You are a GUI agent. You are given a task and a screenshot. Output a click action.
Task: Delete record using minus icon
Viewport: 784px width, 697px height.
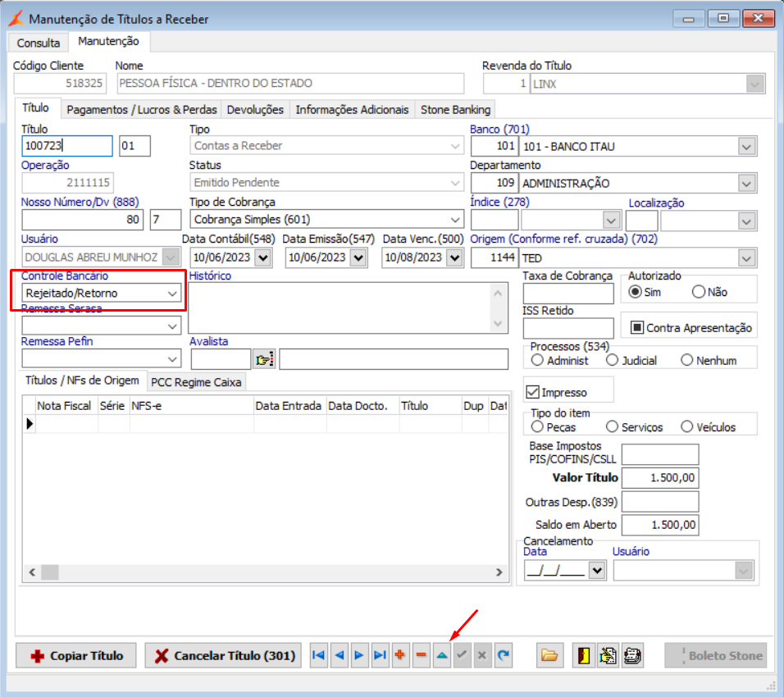421,655
